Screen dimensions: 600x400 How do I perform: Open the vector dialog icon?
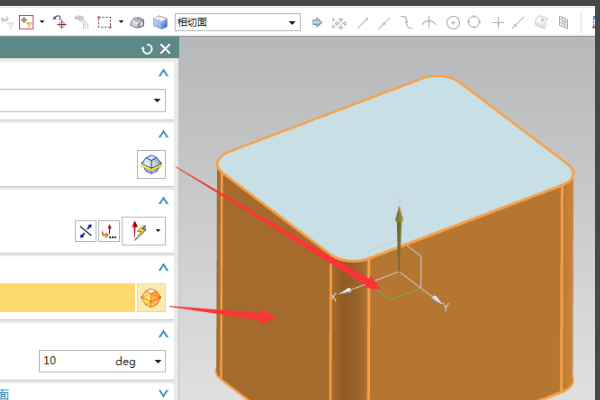tap(109, 231)
